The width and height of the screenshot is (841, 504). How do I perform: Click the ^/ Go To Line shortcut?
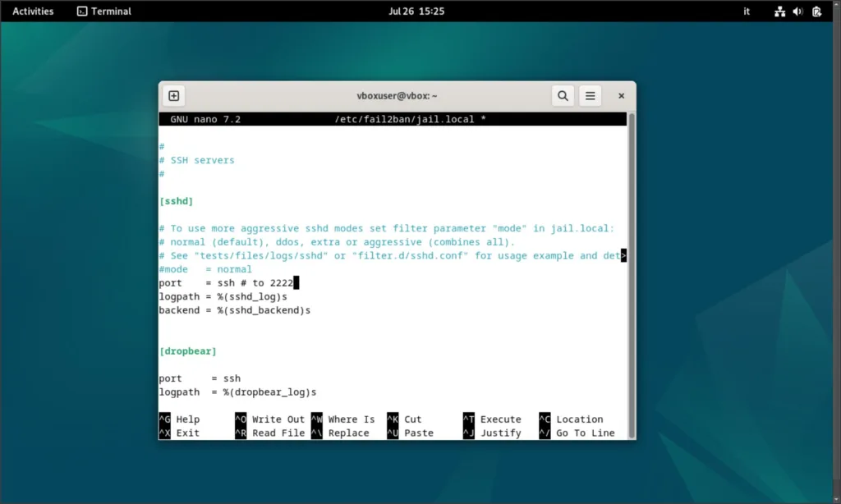coord(577,433)
